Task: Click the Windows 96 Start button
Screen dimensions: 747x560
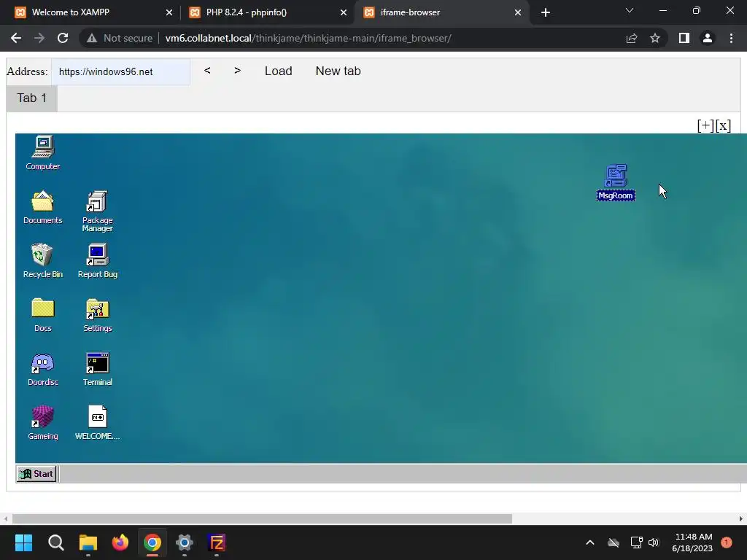Action: coord(36,474)
